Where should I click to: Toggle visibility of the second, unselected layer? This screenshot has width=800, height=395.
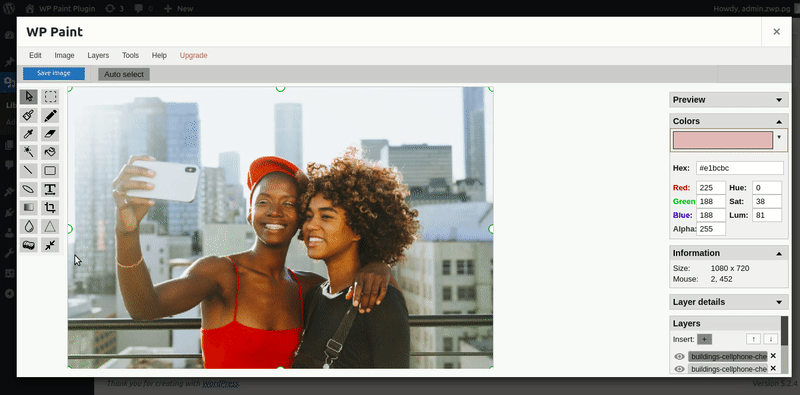tap(679, 368)
